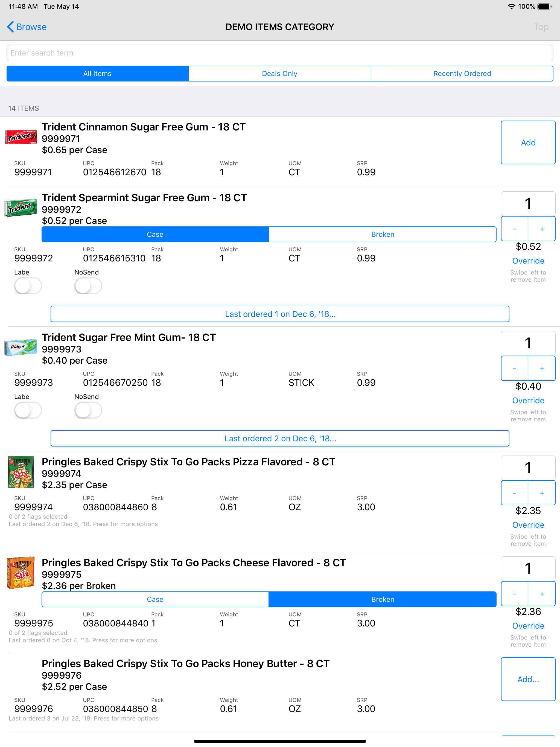Viewport: 560px width, 747px height.
Task: Tap Trident Mint gum quantity field
Action: click(528, 344)
